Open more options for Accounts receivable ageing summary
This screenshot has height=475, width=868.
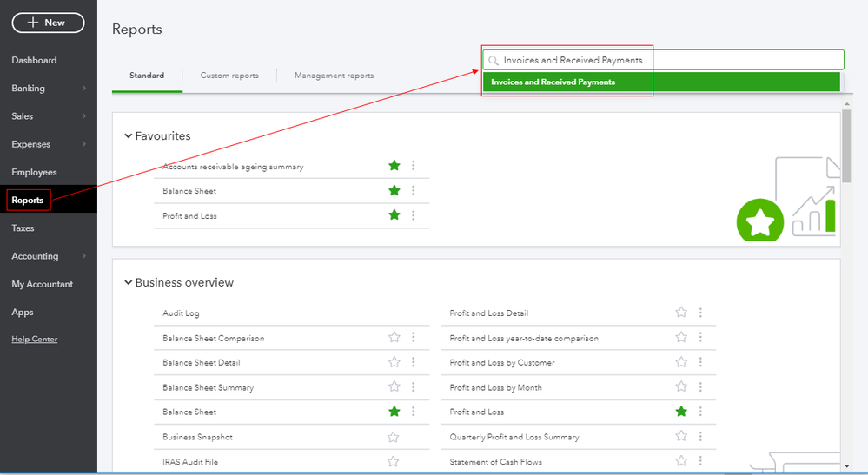click(x=414, y=166)
